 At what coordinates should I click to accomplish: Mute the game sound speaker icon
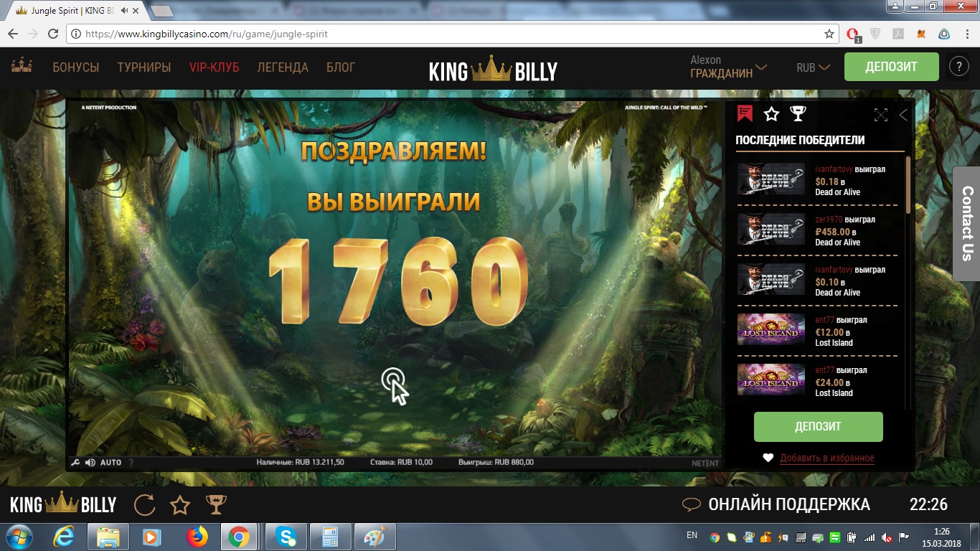click(90, 463)
